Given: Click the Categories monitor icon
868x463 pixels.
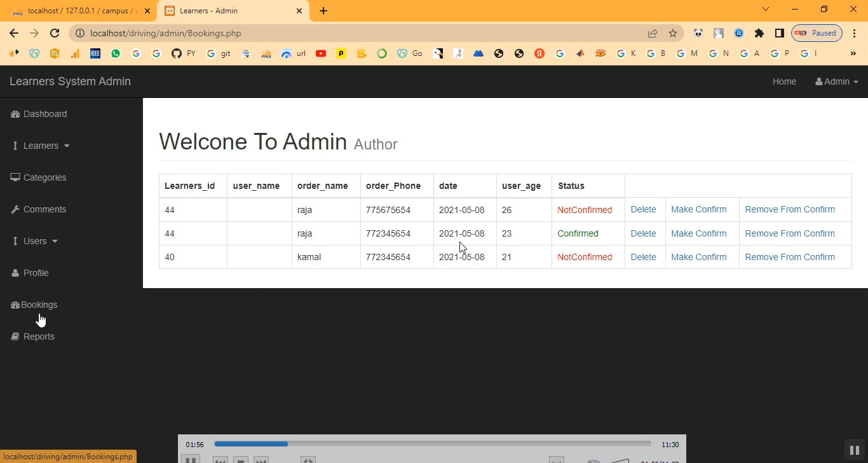Looking at the screenshot, I should tap(15, 177).
